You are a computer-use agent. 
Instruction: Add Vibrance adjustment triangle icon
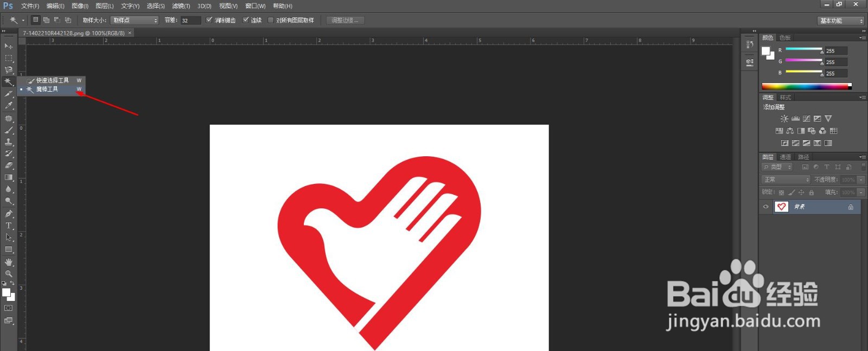pos(828,118)
